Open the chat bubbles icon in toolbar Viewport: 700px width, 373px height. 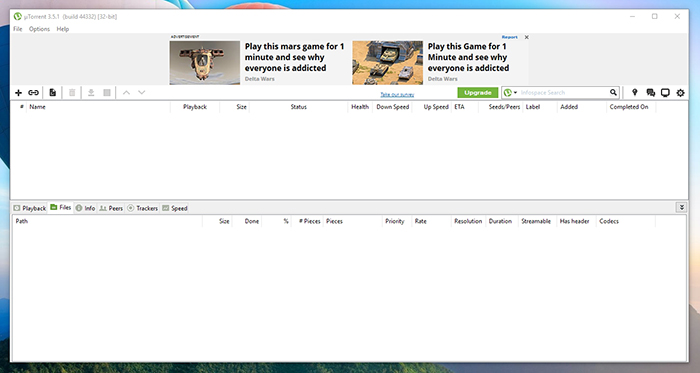[x=650, y=93]
